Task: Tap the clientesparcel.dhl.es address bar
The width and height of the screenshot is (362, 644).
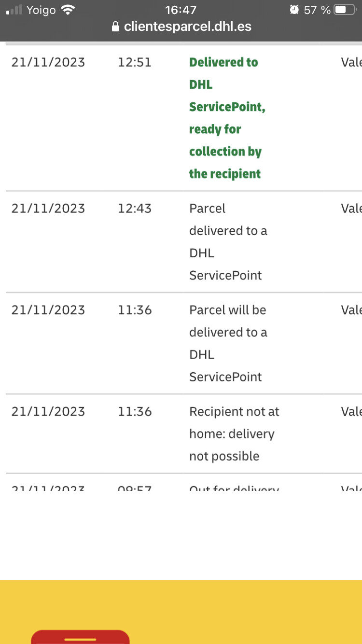Action: coord(181,26)
